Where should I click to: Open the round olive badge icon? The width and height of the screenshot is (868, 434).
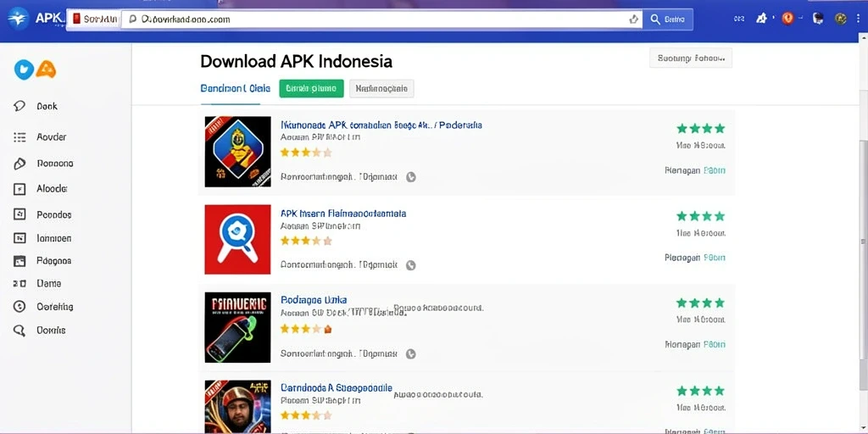pos(840,19)
